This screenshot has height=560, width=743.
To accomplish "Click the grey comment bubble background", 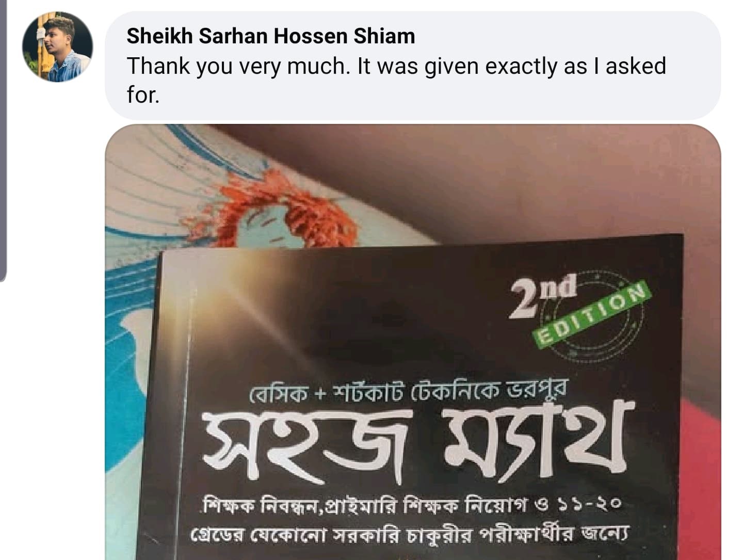I will (x=413, y=66).
